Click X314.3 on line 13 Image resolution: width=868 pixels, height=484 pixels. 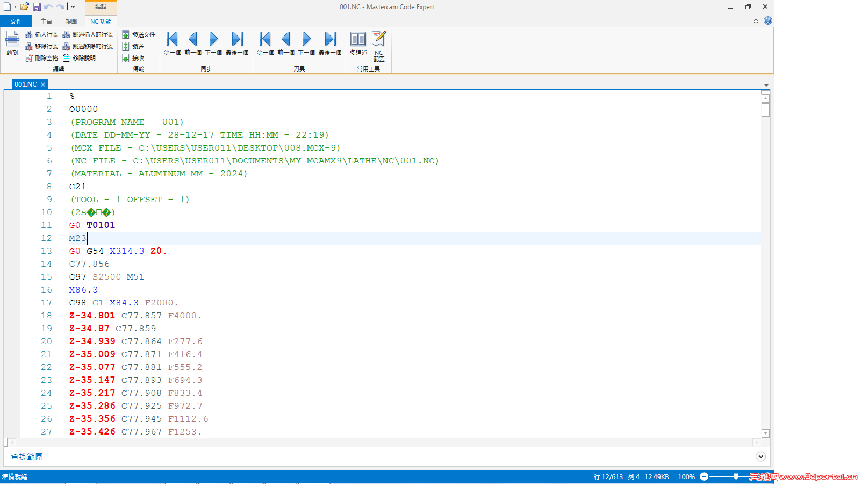(x=127, y=251)
